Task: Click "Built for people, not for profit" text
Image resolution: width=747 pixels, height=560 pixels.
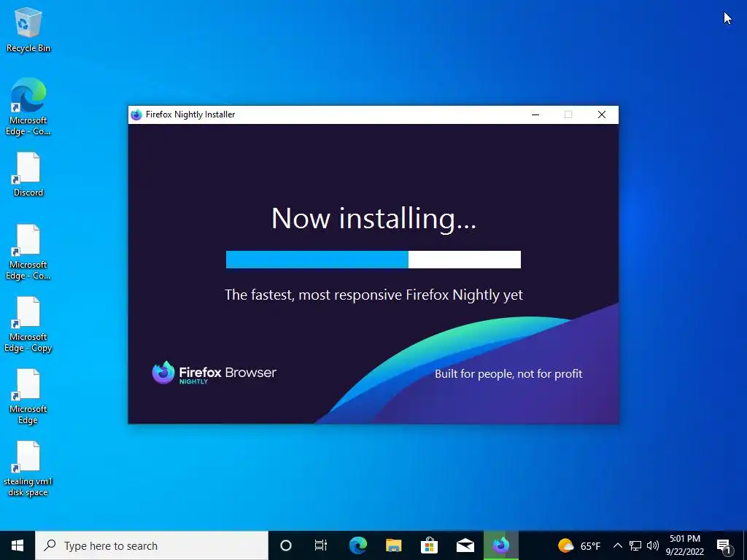Action: [x=508, y=374]
